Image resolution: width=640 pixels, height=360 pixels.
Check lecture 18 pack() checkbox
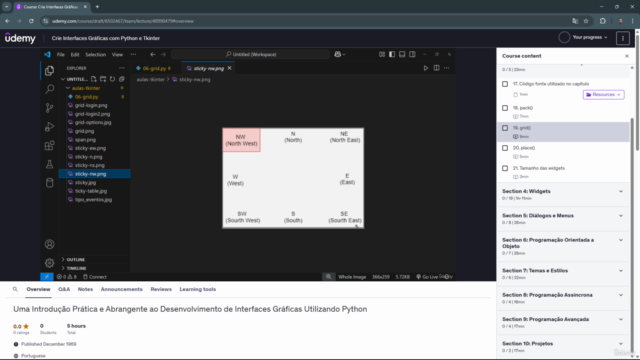tap(505, 108)
